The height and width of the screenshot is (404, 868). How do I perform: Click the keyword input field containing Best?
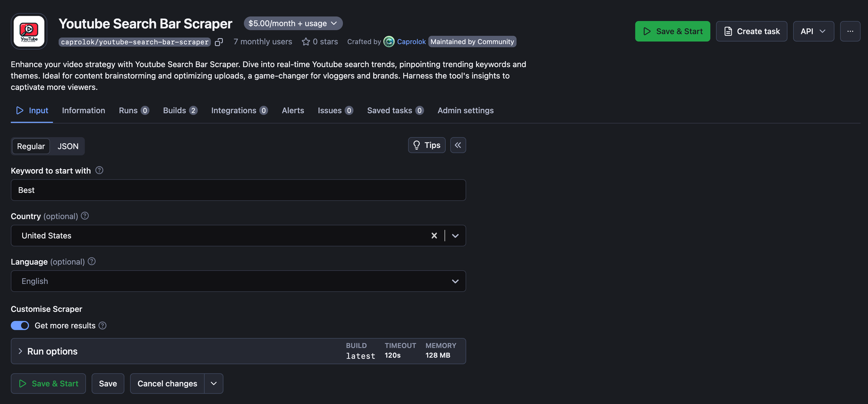pyautogui.click(x=238, y=190)
